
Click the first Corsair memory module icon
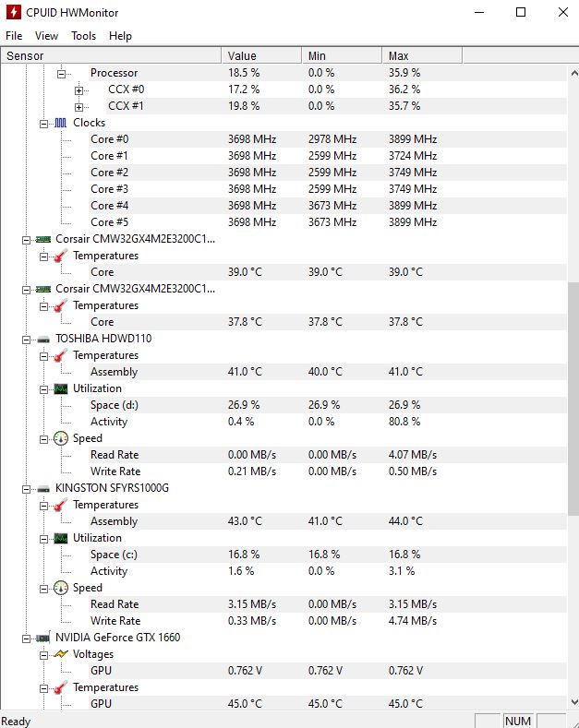[43, 240]
